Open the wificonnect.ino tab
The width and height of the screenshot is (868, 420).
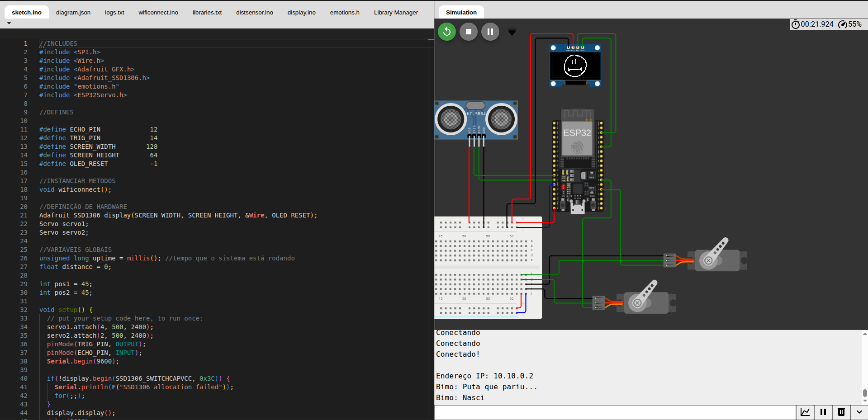click(158, 12)
